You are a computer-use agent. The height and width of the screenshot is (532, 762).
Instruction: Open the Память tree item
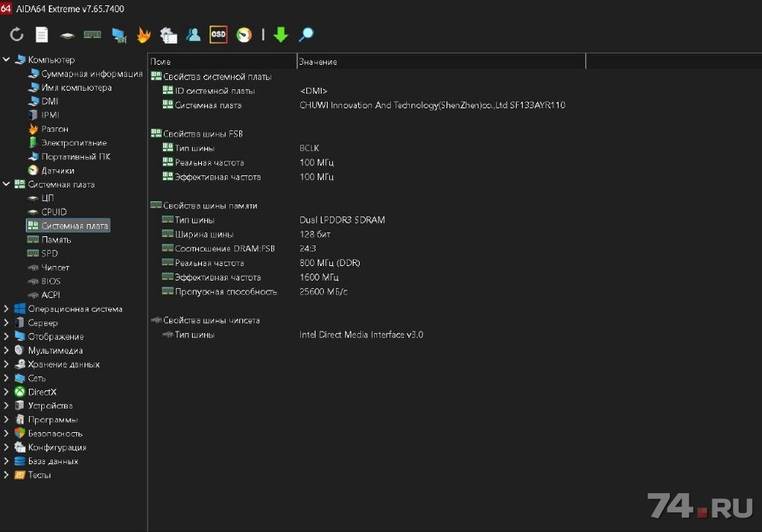(x=56, y=240)
